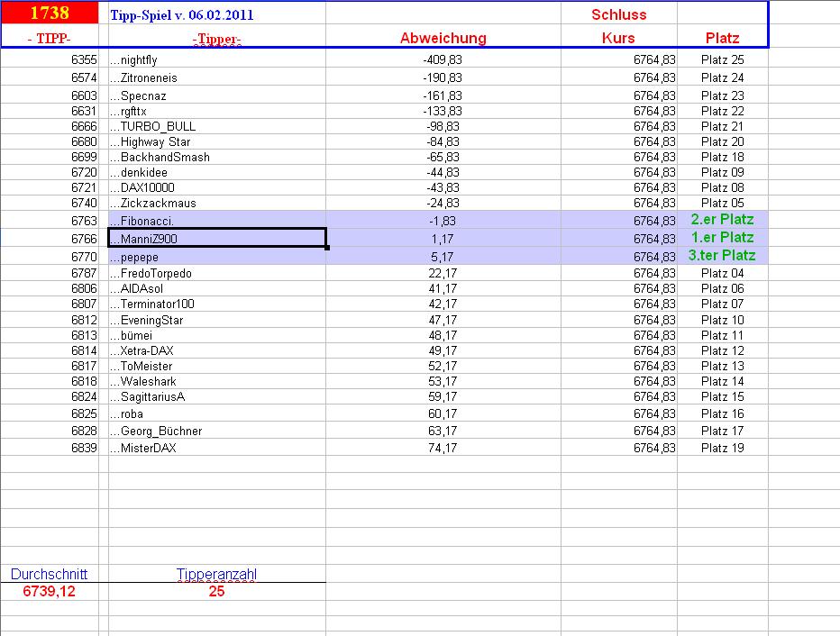840x636 pixels.
Task: Select the nightfly tipper name cell
Action: point(216,59)
